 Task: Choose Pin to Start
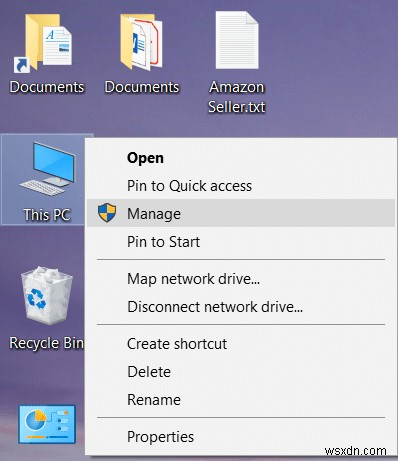coord(241,242)
